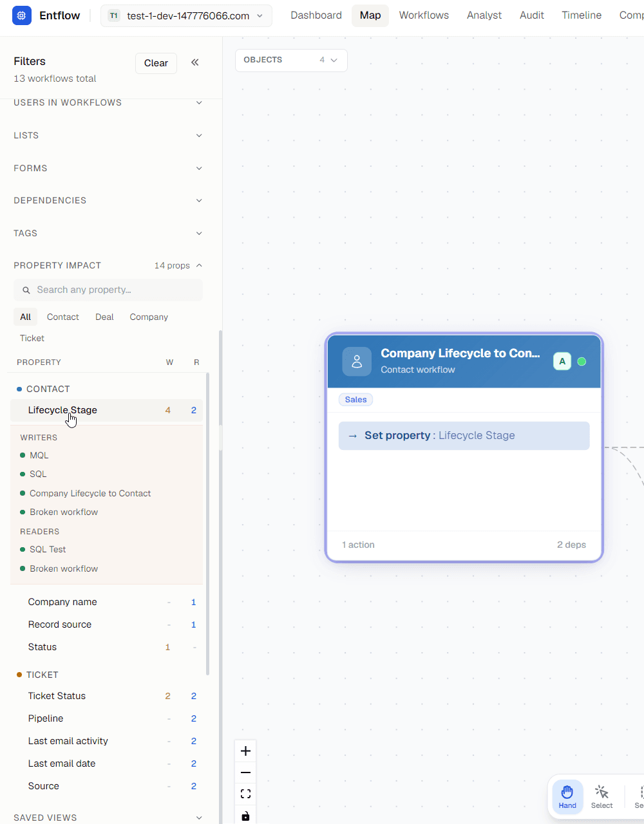Switch to the Analyst tab
Viewport: 644px width, 824px height.
click(x=484, y=15)
